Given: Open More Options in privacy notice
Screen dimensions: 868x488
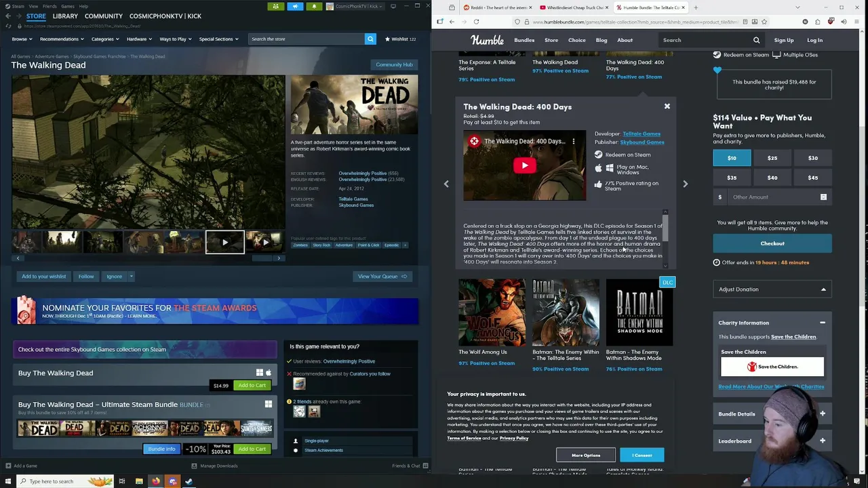Looking at the screenshot, I should click(x=586, y=455).
